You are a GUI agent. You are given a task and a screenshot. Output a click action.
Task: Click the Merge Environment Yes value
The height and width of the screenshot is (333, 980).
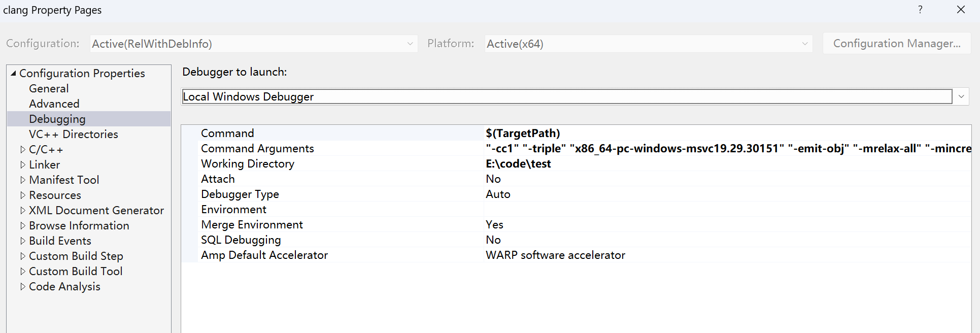pos(494,225)
